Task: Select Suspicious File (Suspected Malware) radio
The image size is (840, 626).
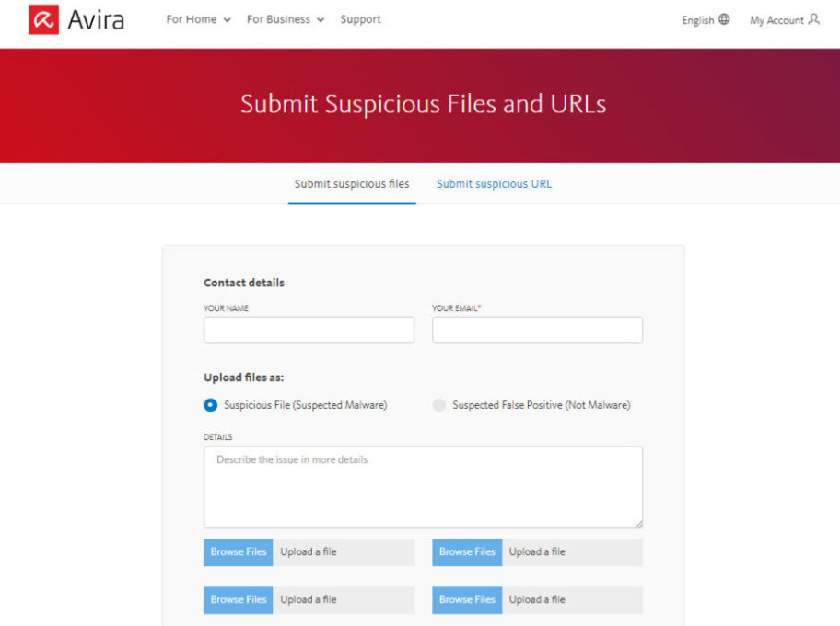Action: click(x=211, y=405)
